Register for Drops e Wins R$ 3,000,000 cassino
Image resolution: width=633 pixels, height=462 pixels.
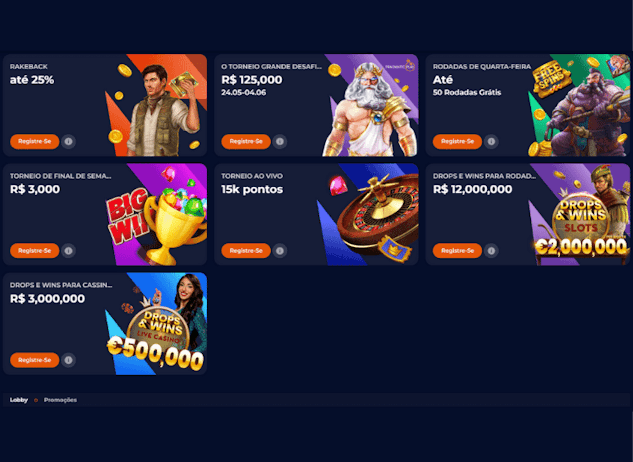click(35, 360)
